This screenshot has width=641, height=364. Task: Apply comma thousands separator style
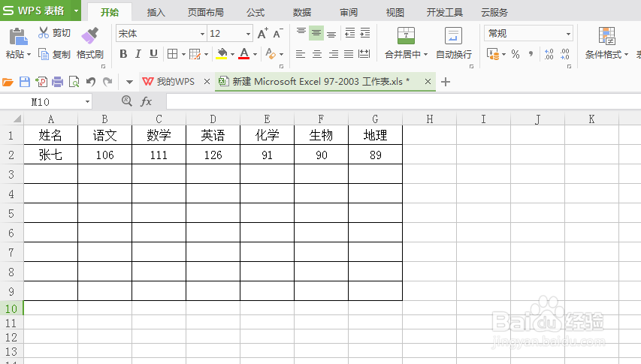pyautogui.click(x=531, y=54)
